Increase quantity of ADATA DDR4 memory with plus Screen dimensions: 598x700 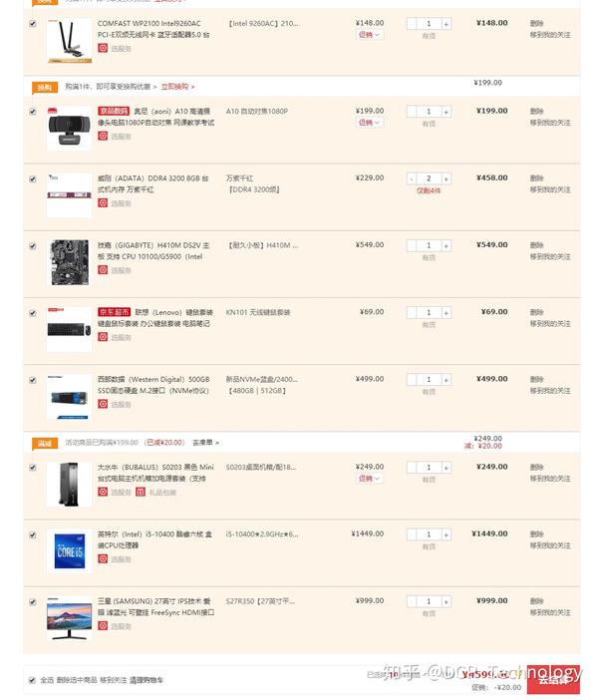tap(446, 179)
